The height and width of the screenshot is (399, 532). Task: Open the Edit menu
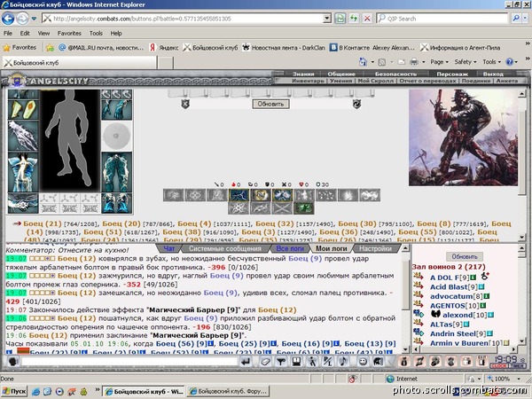[x=25, y=34]
